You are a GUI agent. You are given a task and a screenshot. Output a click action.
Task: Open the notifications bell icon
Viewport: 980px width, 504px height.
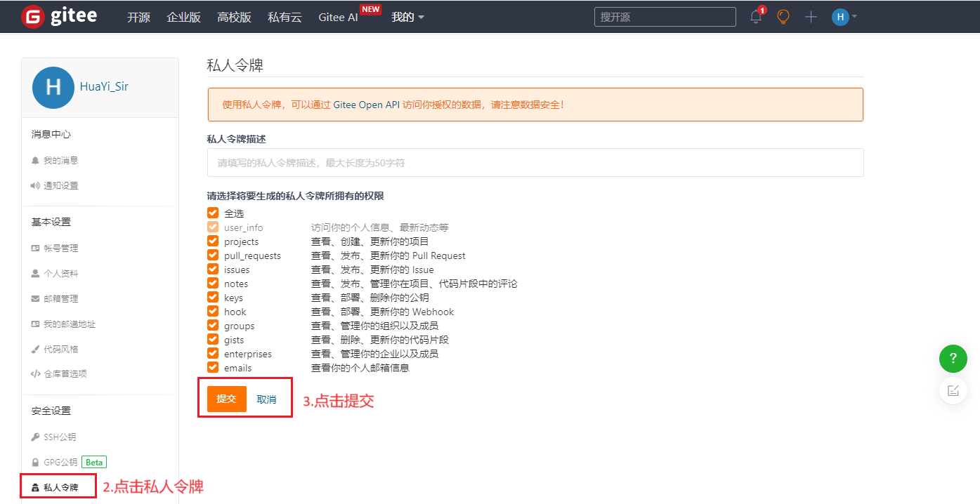point(756,17)
